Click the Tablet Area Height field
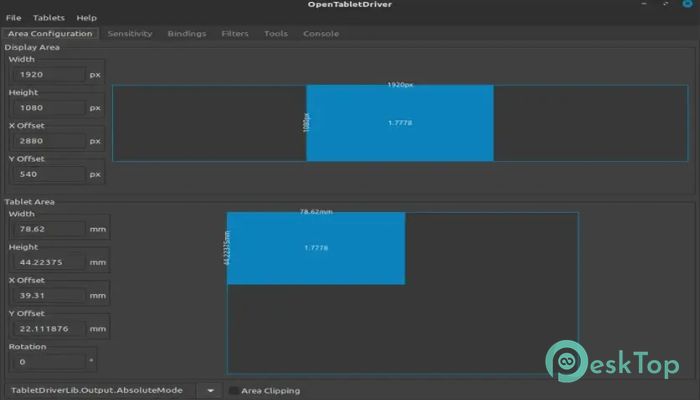The image size is (700, 400). [x=47, y=262]
